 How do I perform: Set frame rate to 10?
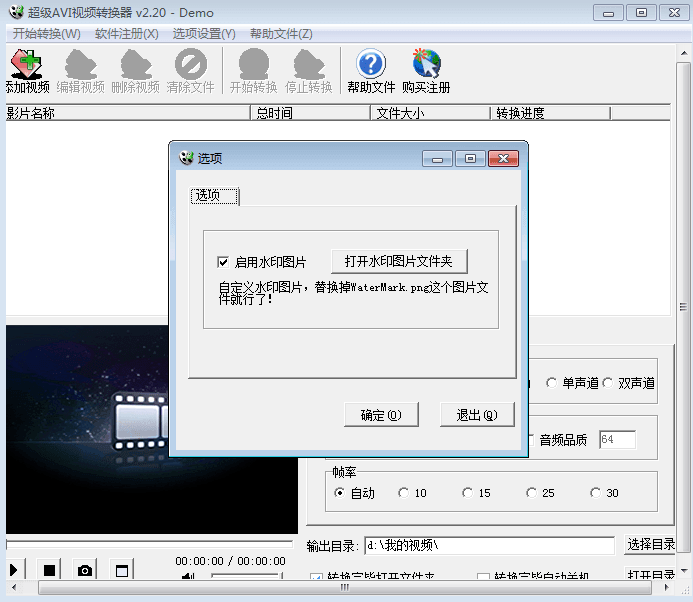click(x=403, y=492)
